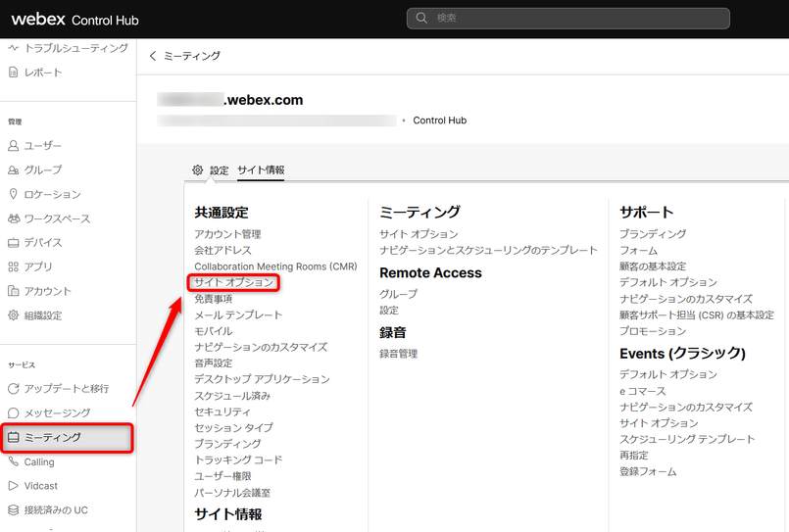Open ブランディング under サポート
The height and width of the screenshot is (532, 789).
tap(653, 234)
